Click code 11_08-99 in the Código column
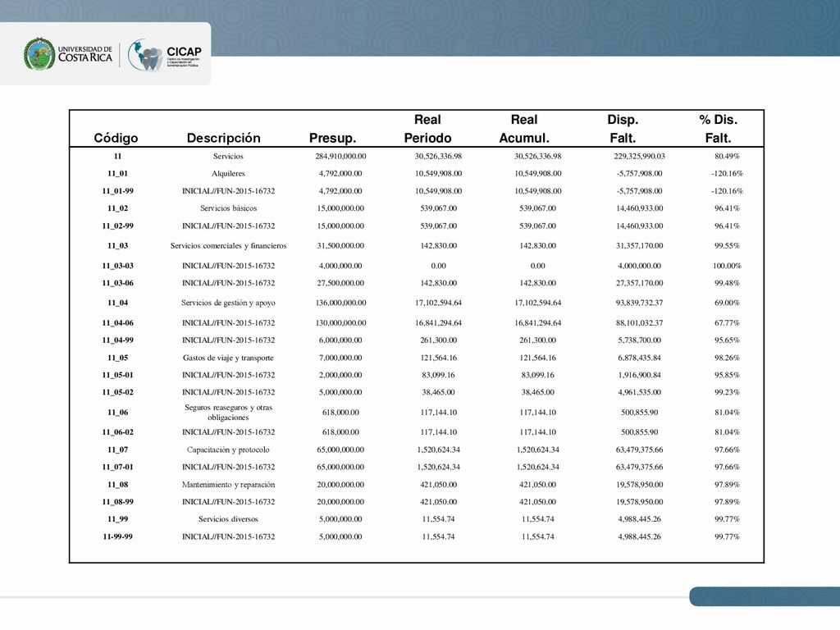This screenshot has width=840, height=630. tap(118, 502)
